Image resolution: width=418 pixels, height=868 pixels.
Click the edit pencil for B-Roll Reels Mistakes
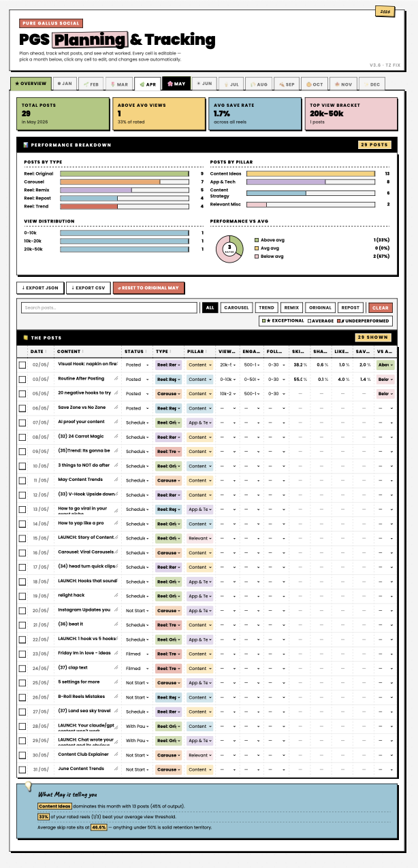pos(116,697)
